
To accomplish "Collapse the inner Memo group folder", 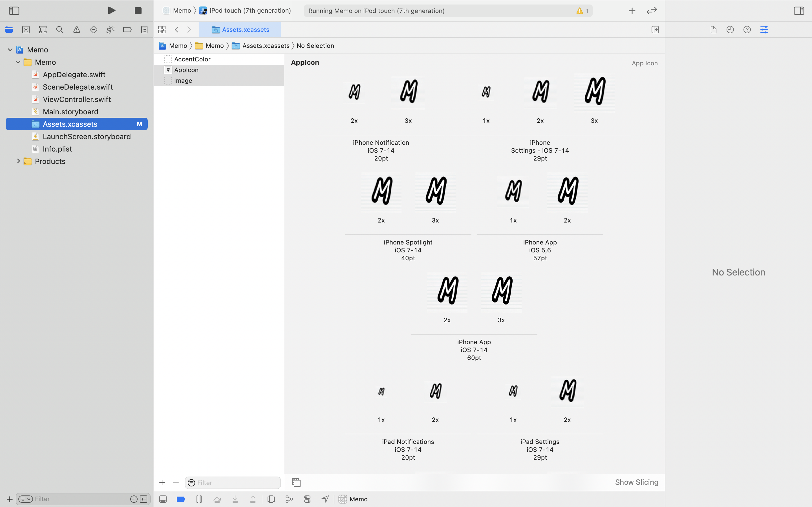I will [18, 62].
